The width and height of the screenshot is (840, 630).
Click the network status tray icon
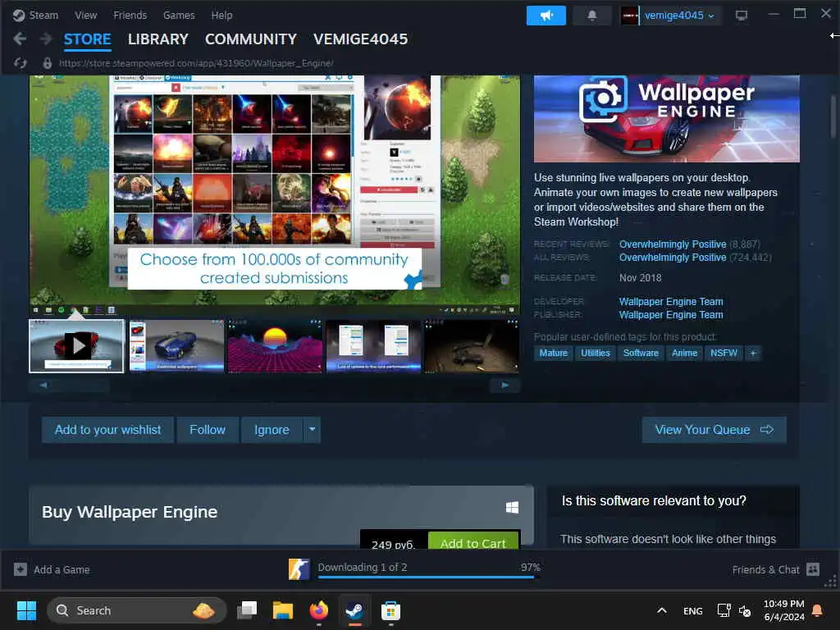pyautogui.click(x=724, y=610)
